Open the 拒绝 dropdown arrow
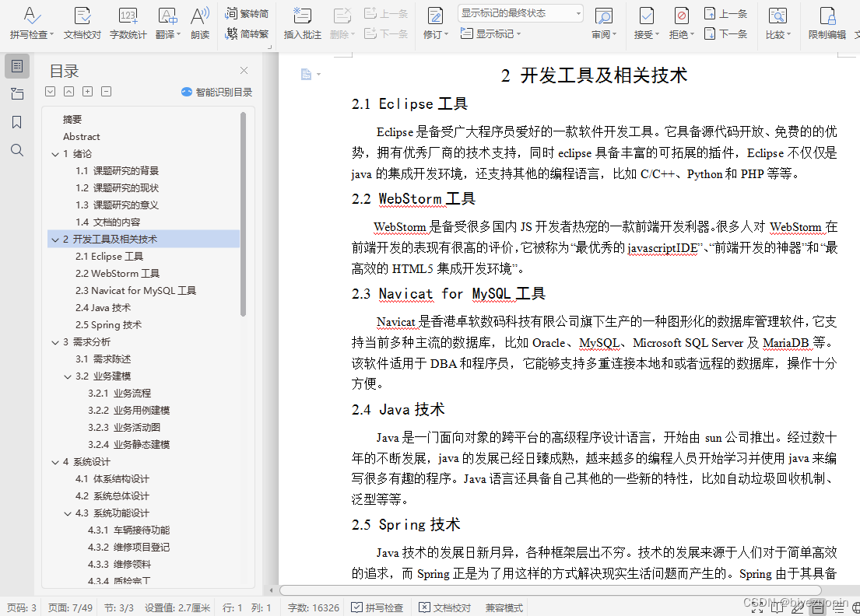The image size is (860, 616). point(692,34)
